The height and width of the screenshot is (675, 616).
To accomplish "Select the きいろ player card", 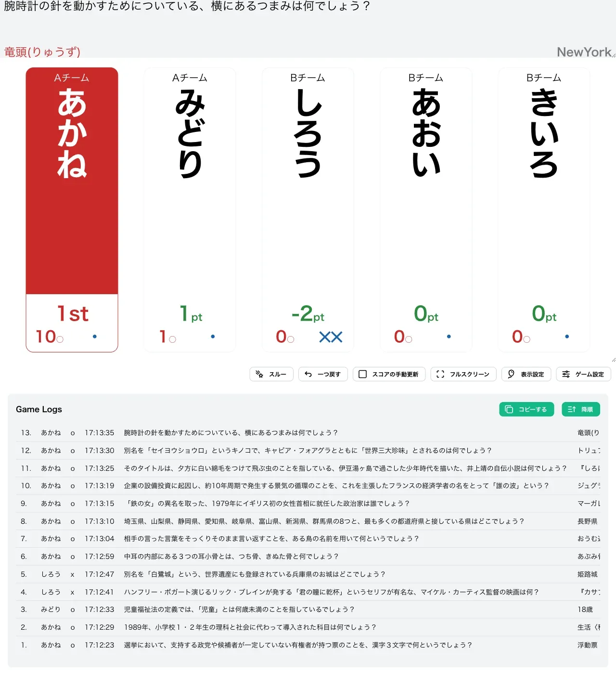I will click(544, 209).
